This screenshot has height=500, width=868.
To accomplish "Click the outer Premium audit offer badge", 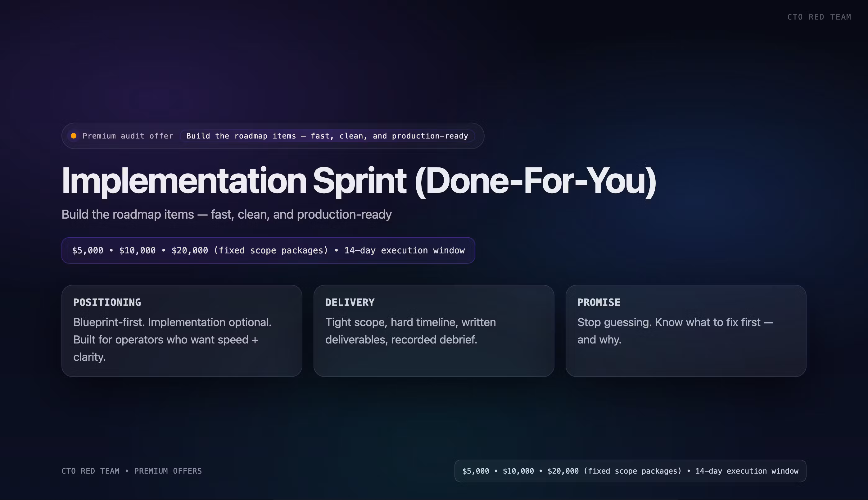I will tap(273, 136).
